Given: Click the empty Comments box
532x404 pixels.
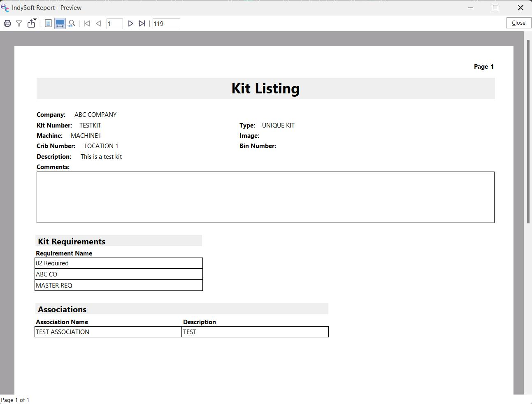Looking at the screenshot, I should 265,197.
